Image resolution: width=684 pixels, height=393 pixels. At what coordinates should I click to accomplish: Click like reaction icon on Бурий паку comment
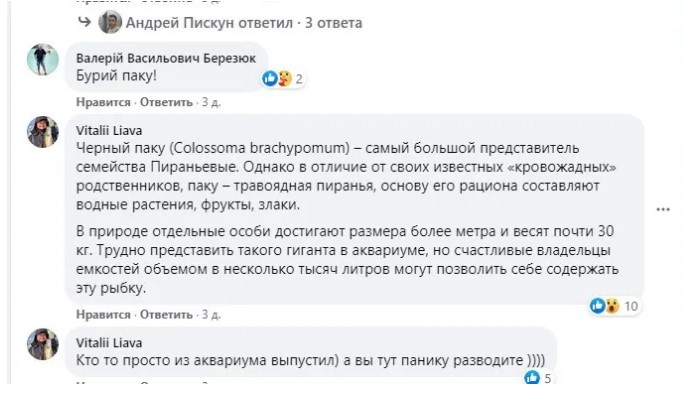click(x=270, y=79)
